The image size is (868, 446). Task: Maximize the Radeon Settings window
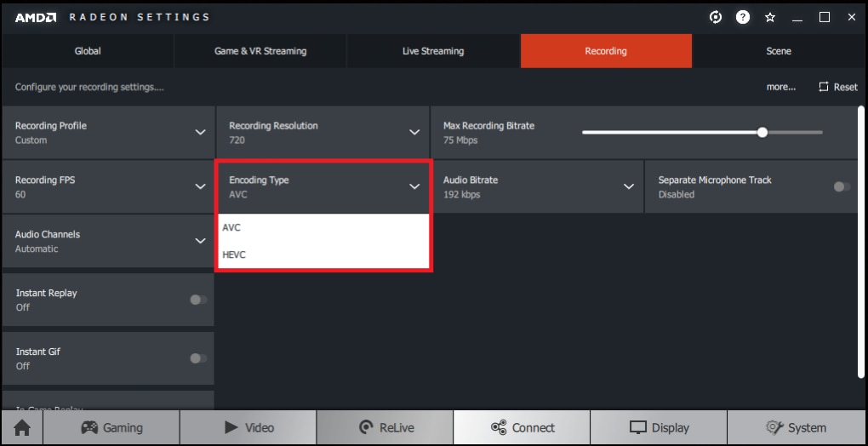(x=825, y=17)
